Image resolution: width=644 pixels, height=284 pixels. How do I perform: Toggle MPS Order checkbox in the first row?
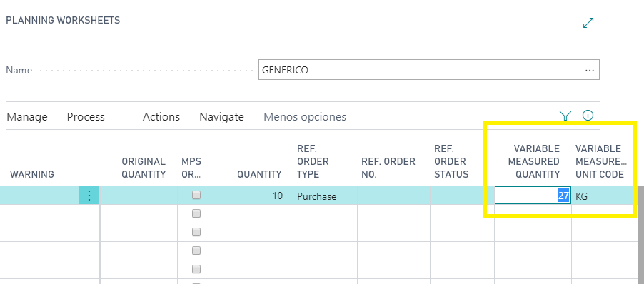196,195
